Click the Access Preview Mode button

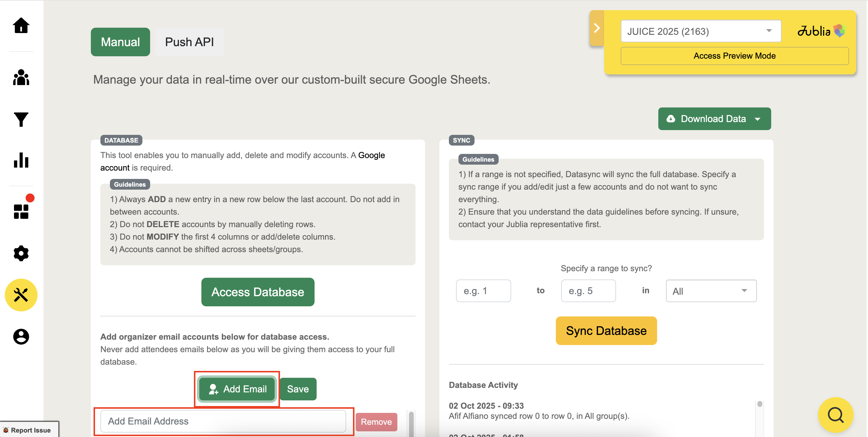(734, 56)
